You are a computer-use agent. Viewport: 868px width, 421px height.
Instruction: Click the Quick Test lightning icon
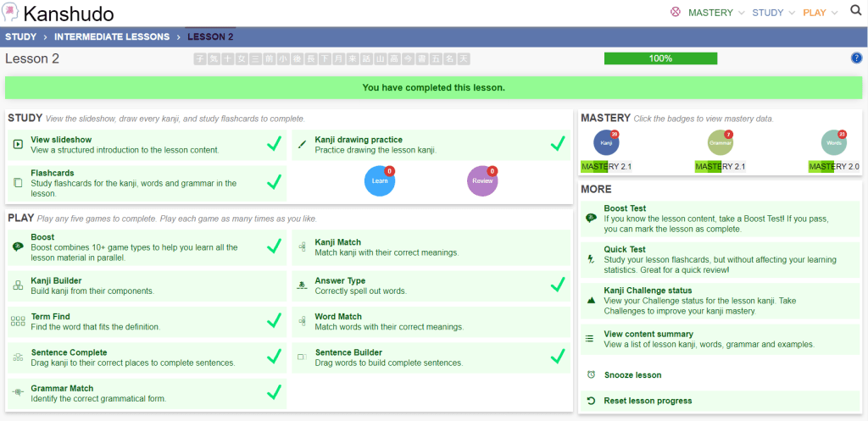coord(591,258)
